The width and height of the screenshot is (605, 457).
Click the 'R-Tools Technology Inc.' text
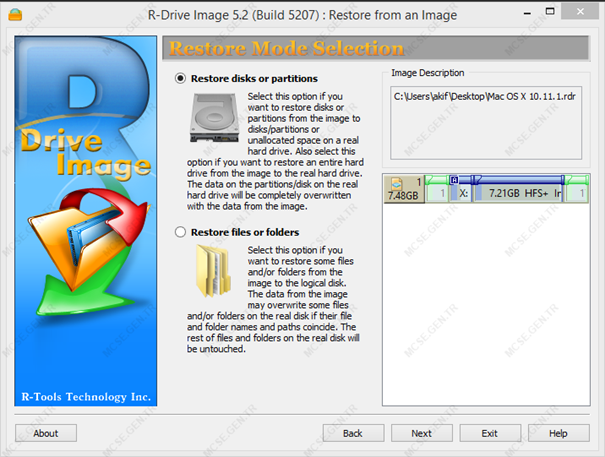(x=86, y=397)
